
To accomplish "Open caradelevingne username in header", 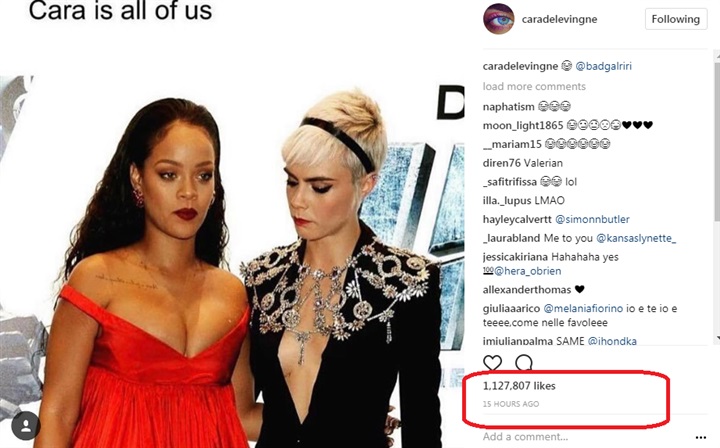I will click(x=559, y=19).
